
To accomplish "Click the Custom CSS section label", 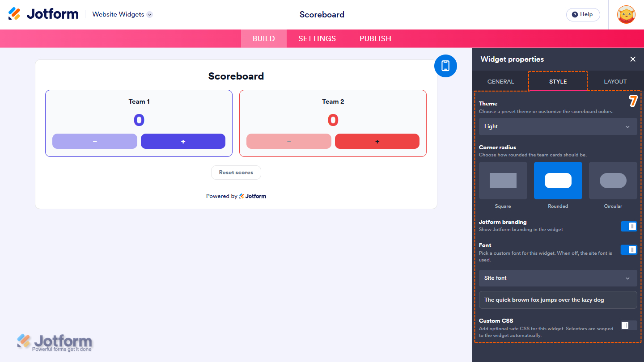I will point(496,320).
